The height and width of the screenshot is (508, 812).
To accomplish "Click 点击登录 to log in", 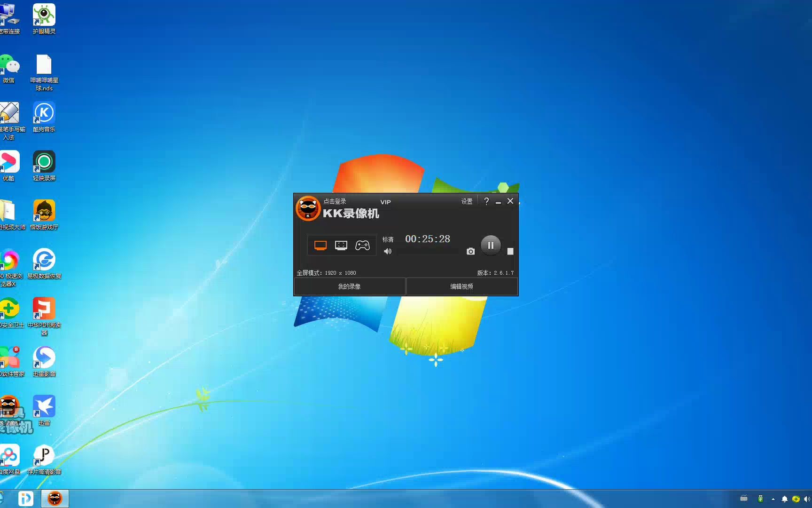I will tap(335, 201).
